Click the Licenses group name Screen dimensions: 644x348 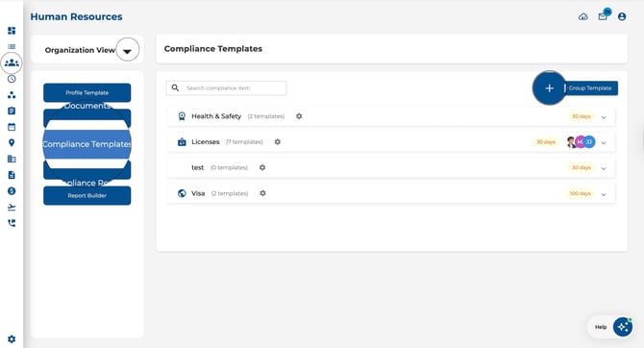206,141
